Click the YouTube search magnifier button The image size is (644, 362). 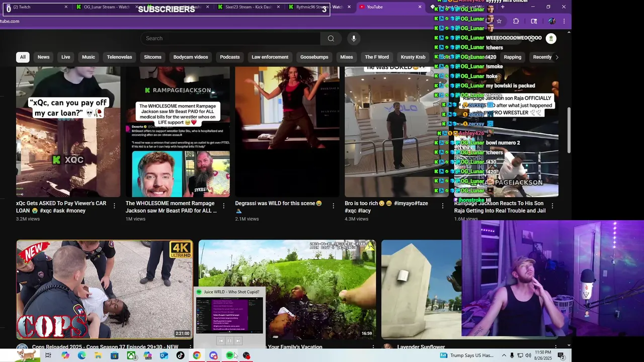[x=331, y=38]
